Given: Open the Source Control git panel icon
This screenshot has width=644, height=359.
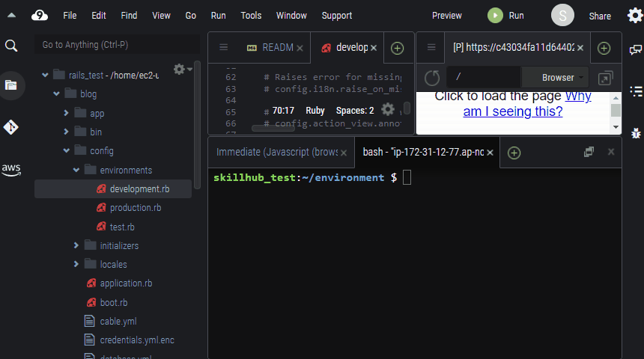Looking at the screenshot, I should (x=11, y=127).
